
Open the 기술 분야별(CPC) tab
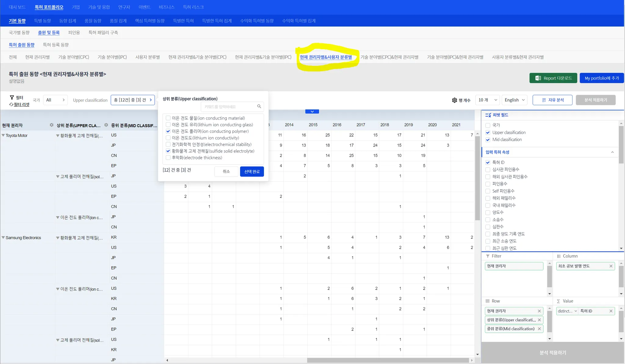[x=74, y=57]
